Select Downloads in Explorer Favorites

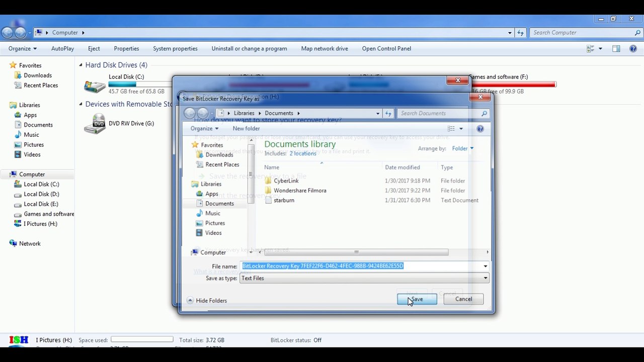tap(38, 75)
